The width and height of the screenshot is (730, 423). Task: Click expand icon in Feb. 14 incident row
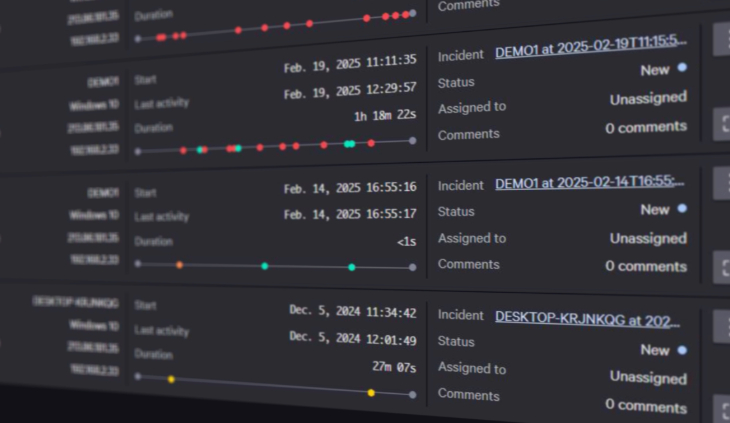(x=722, y=267)
